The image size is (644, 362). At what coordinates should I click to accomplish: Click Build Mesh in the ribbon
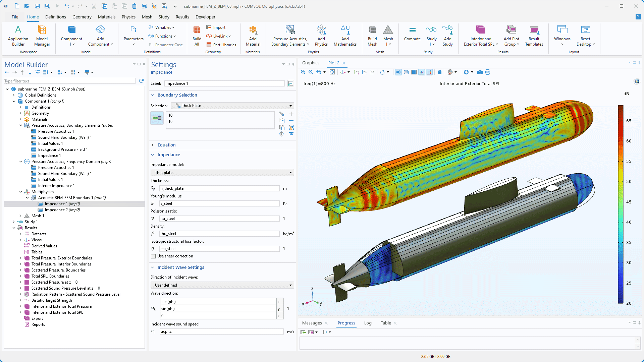click(372, 35)
